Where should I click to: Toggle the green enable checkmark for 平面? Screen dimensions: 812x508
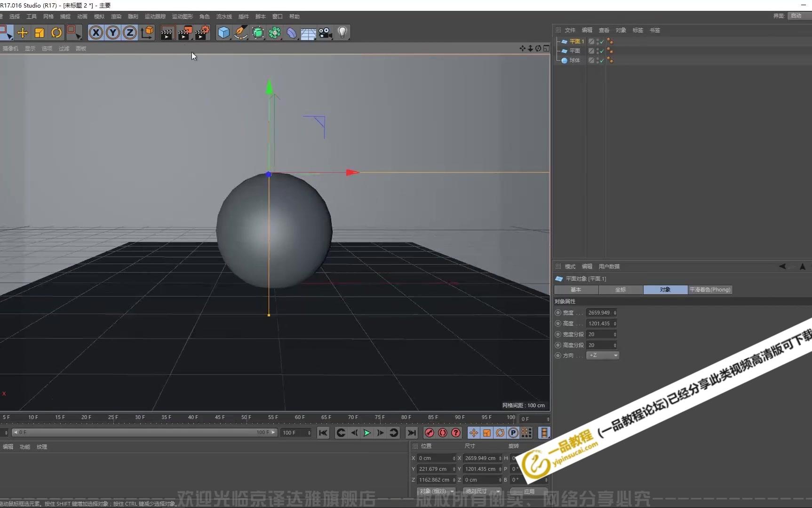coord(602,51)
